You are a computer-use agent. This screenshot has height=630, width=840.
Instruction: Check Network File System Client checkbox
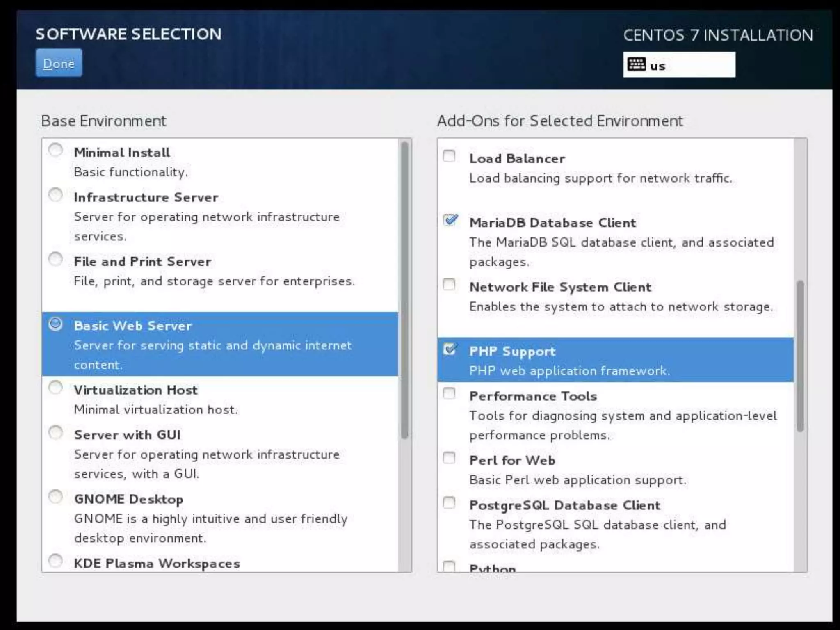coord(450,285)
